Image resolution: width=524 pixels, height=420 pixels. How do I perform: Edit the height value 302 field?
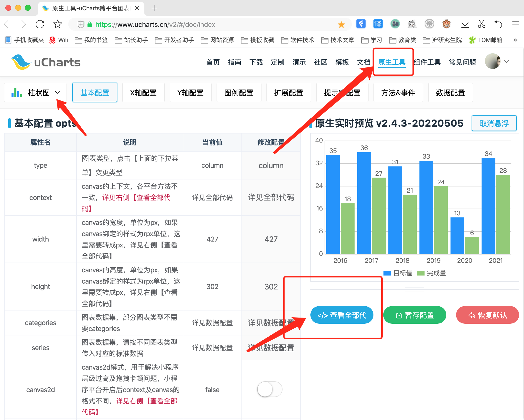(271, 287)
